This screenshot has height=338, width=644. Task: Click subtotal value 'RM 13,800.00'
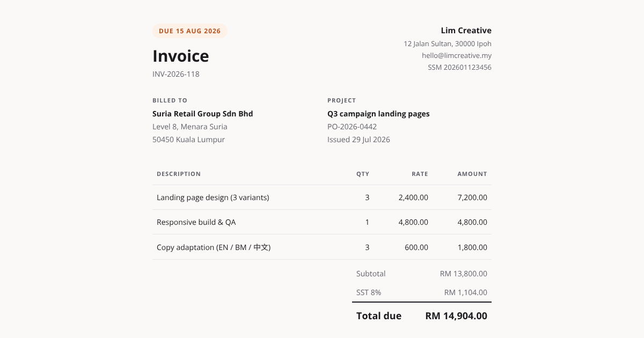point(464,274)
